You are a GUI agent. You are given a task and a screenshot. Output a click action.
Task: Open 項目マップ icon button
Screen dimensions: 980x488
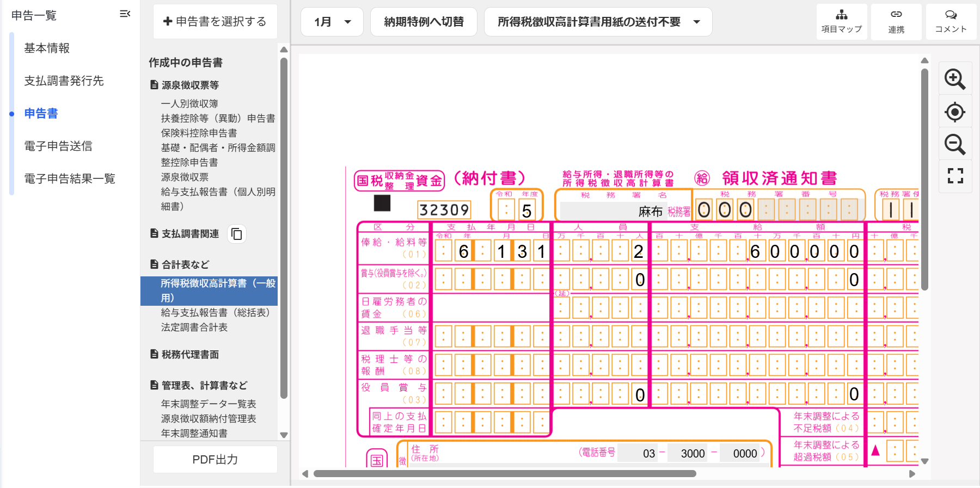click(842, 22)
